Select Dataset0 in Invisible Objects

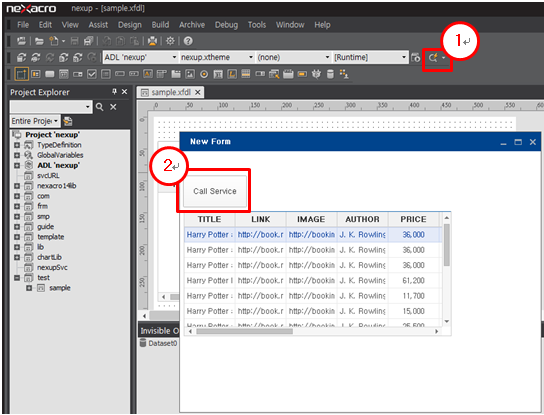(x=159, y=343)
